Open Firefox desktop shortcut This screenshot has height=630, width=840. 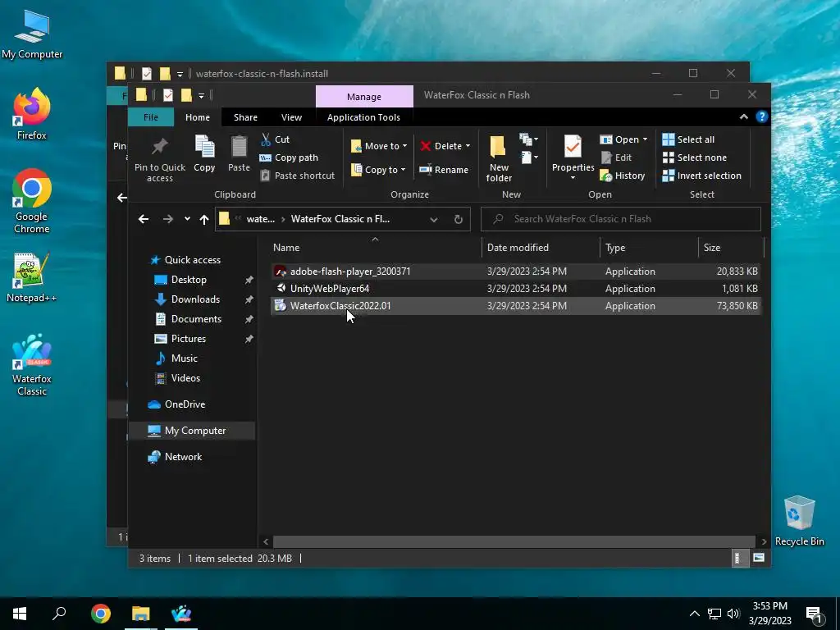(x=32, y=113)
